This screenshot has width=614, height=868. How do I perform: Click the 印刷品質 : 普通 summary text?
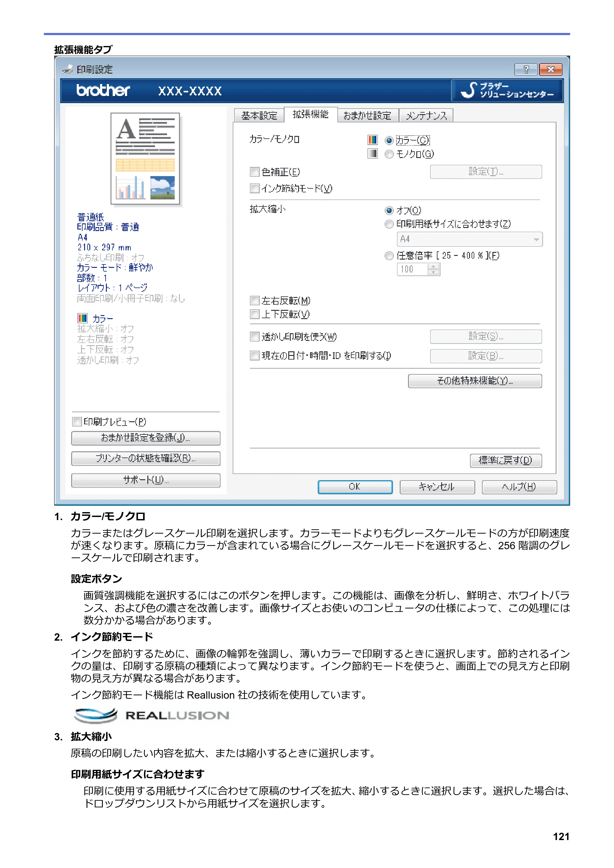(108, 227)
